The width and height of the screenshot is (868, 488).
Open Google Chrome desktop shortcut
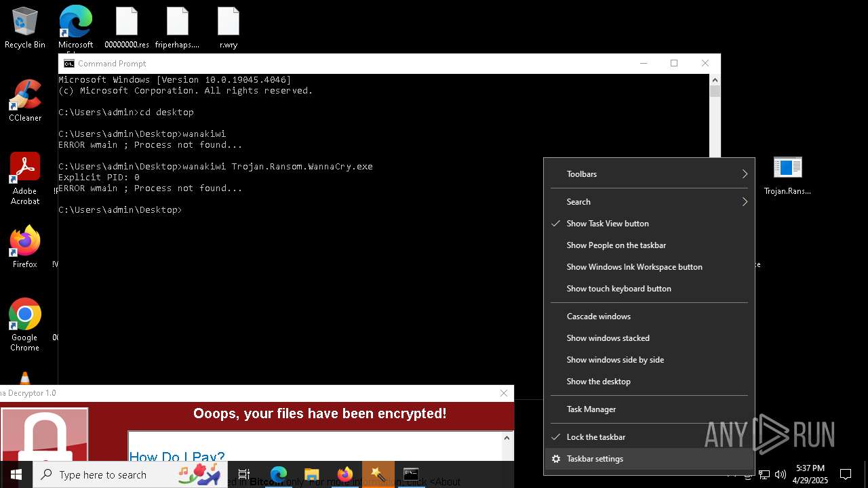point(25,325)
